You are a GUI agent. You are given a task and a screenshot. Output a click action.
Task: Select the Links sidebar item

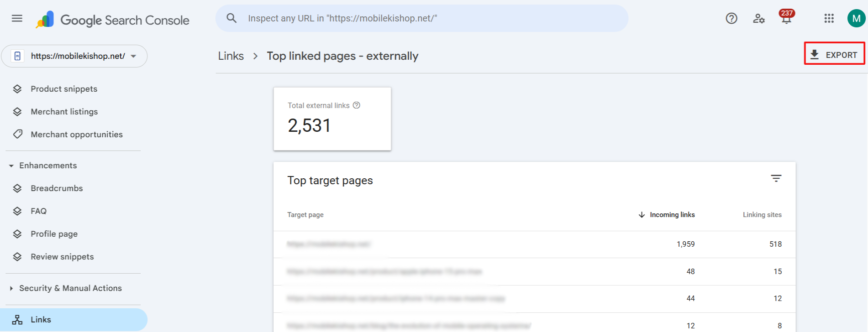click(41, 320)
